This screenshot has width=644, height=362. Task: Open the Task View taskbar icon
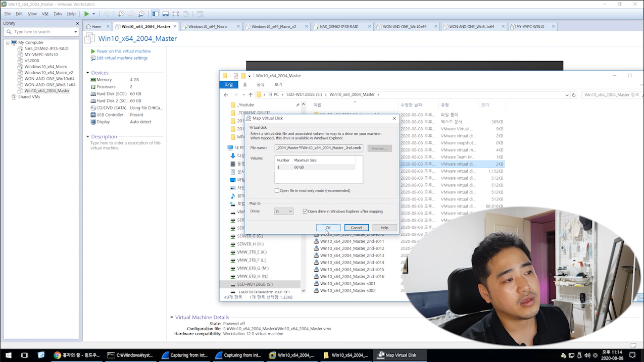[x=24, y=355]
